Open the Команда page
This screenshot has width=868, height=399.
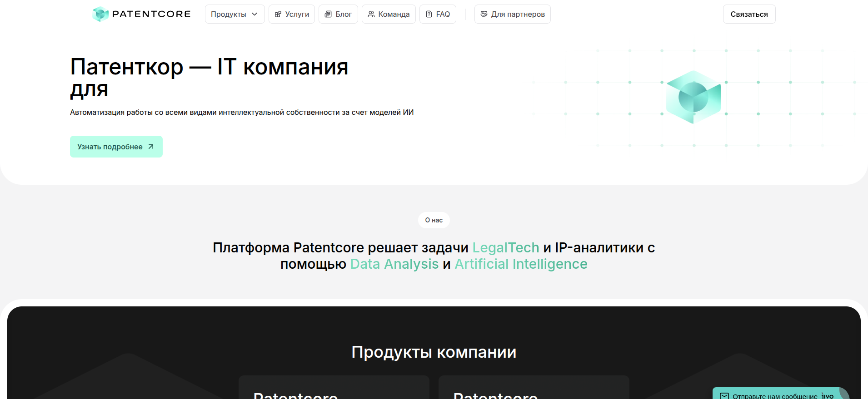389,14
